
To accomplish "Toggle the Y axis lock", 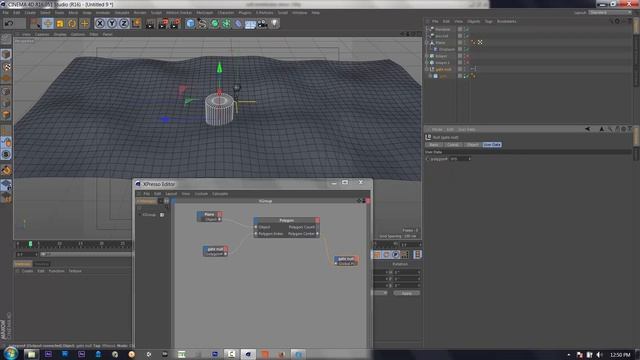I will (111, 24).
